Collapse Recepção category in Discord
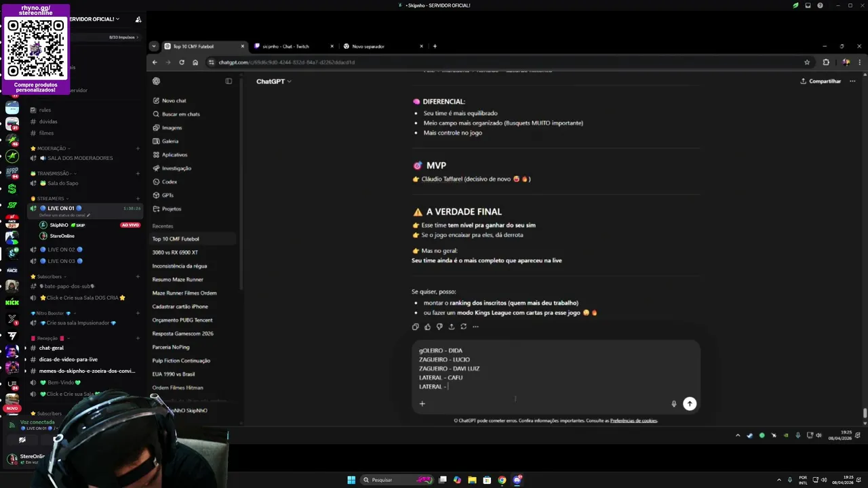868x488 pixels. pyautogui.click(x=50, y=338)
